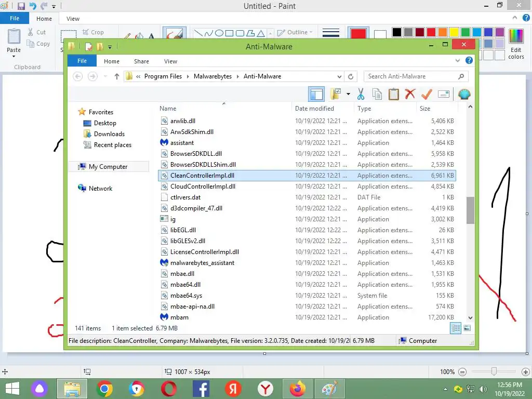
Task: Open Paint's Customize Quick Access Toolbar dropdown
Action: pyautogui.click(x=54, y=6)
